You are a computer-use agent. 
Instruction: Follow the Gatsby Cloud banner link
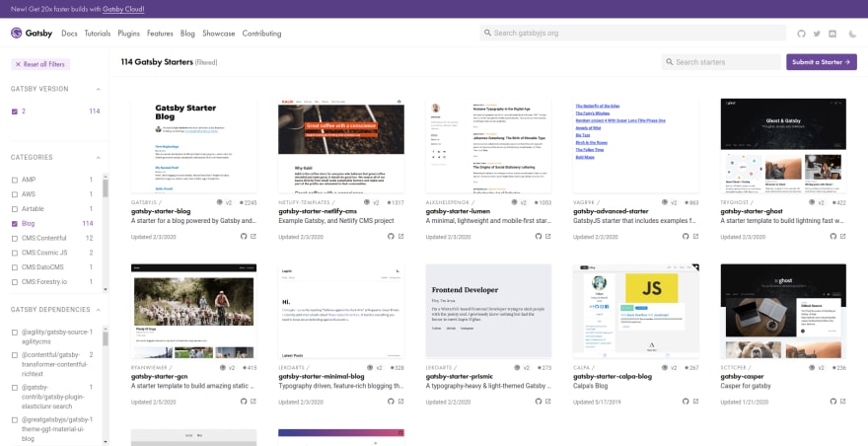click(123, 10)
